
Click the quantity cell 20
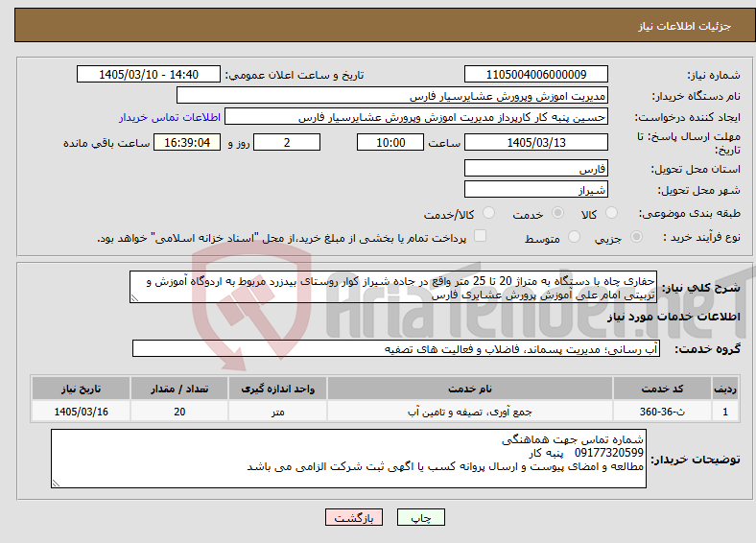(x=179, y=412)
